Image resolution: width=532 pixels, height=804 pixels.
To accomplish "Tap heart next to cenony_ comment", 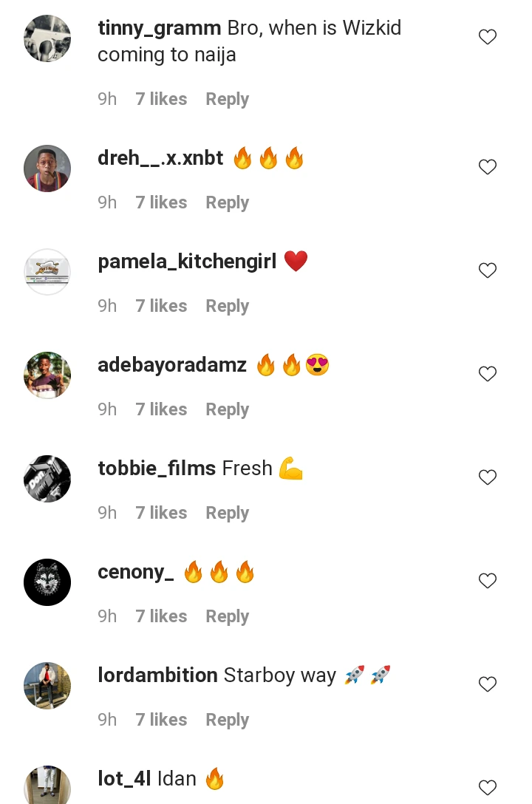I will (488, 581).
